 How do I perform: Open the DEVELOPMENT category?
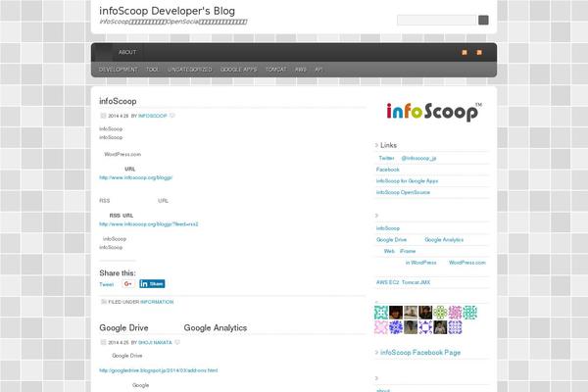(119, 70)
